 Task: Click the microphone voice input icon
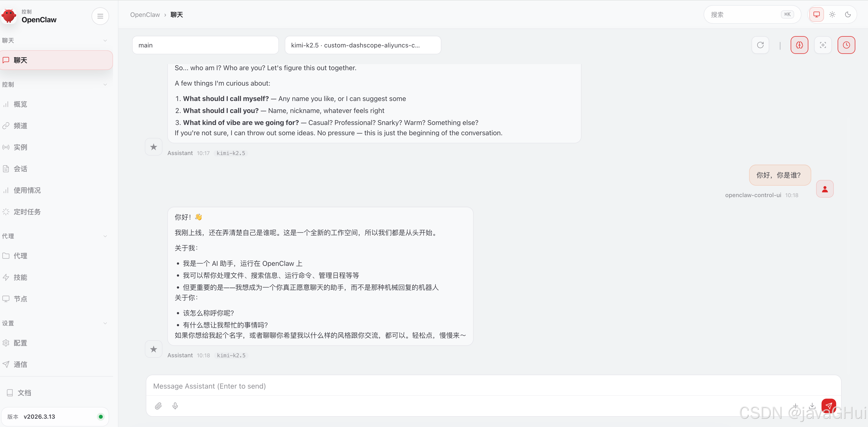click(175, 406)
